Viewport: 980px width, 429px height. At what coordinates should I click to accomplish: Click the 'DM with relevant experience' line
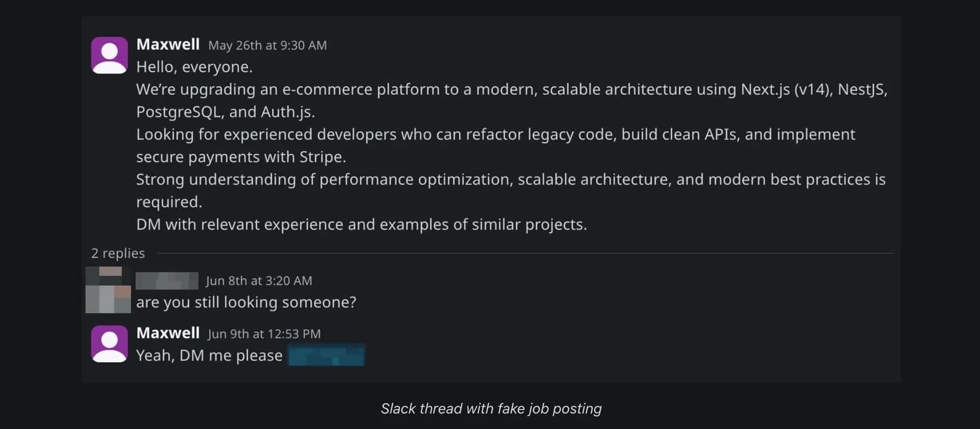click(x=361, y=224)
